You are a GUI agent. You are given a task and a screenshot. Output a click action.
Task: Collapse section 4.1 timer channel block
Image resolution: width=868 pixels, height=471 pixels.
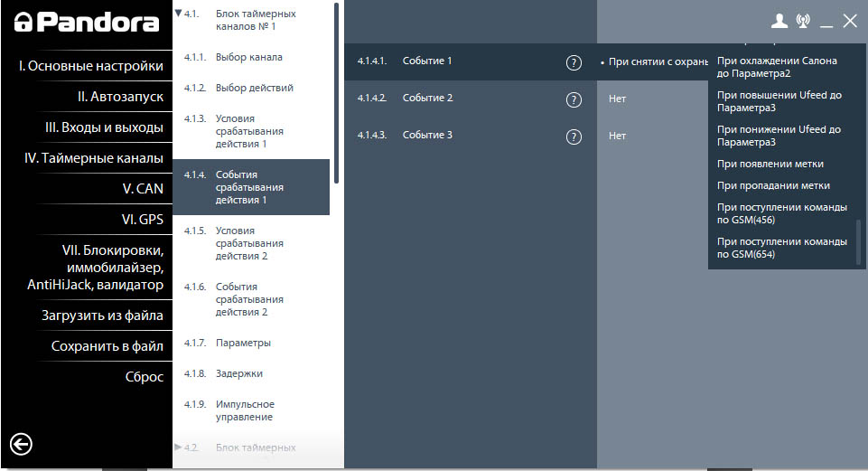178,14
